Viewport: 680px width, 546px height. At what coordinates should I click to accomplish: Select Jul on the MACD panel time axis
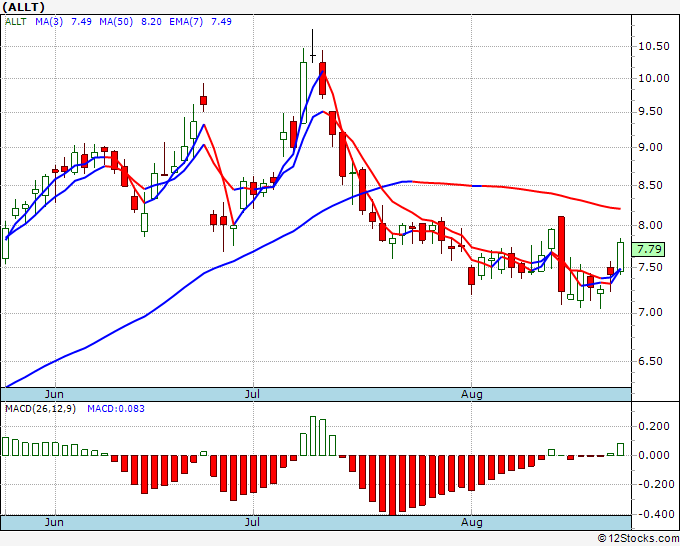pos(252,522)
